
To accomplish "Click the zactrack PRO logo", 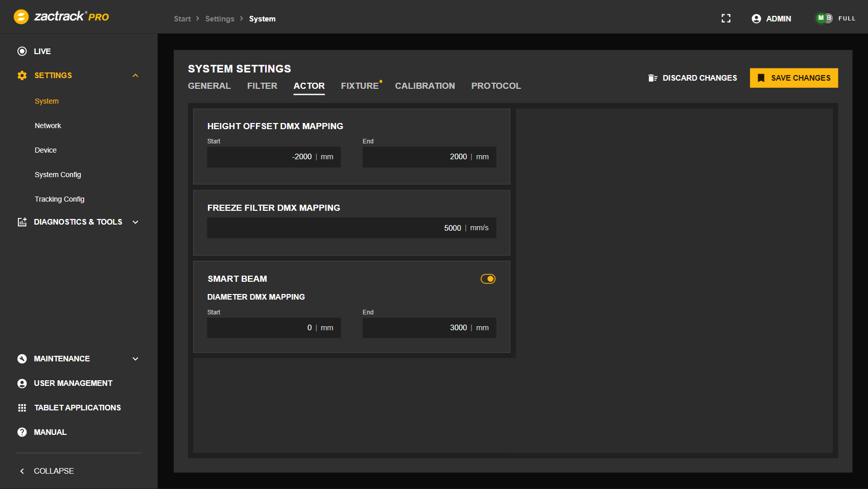I will click(x=61, y=17).
